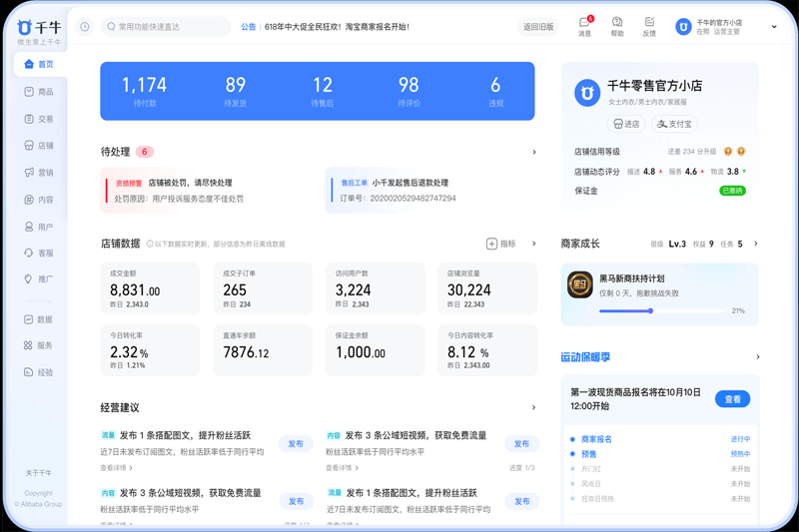Open 数据 in the sidebar

pos(39,319)
